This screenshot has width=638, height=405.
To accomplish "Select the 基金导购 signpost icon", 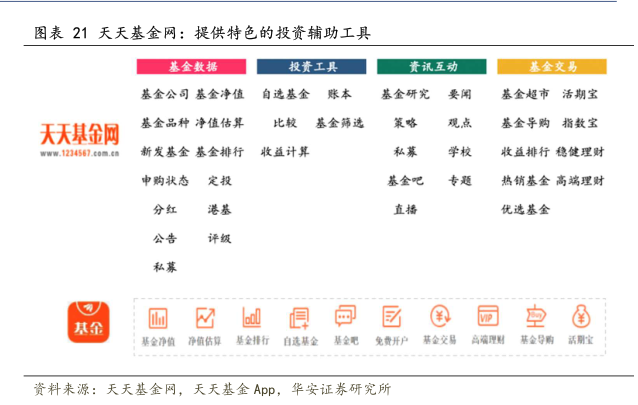I will 534,319.
